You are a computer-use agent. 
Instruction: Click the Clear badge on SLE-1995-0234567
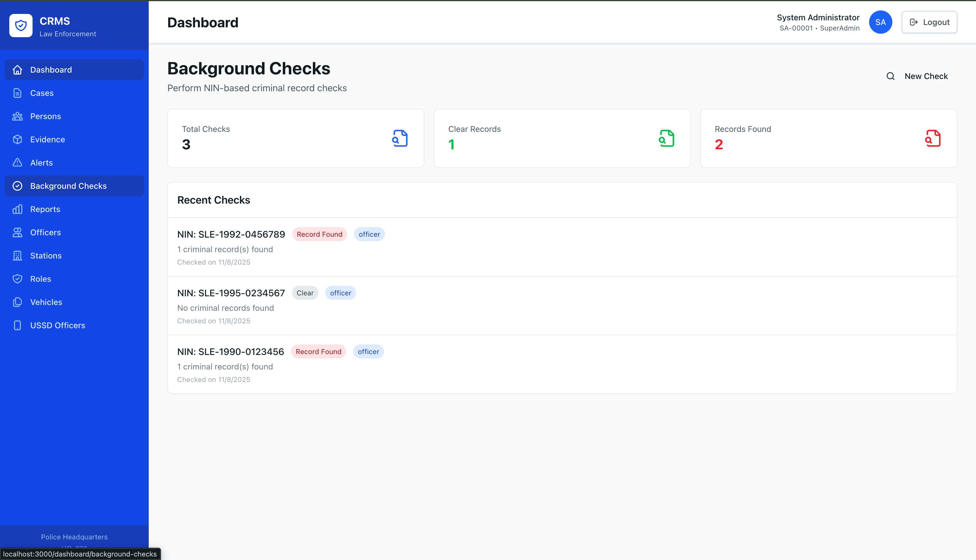[305, 293]
